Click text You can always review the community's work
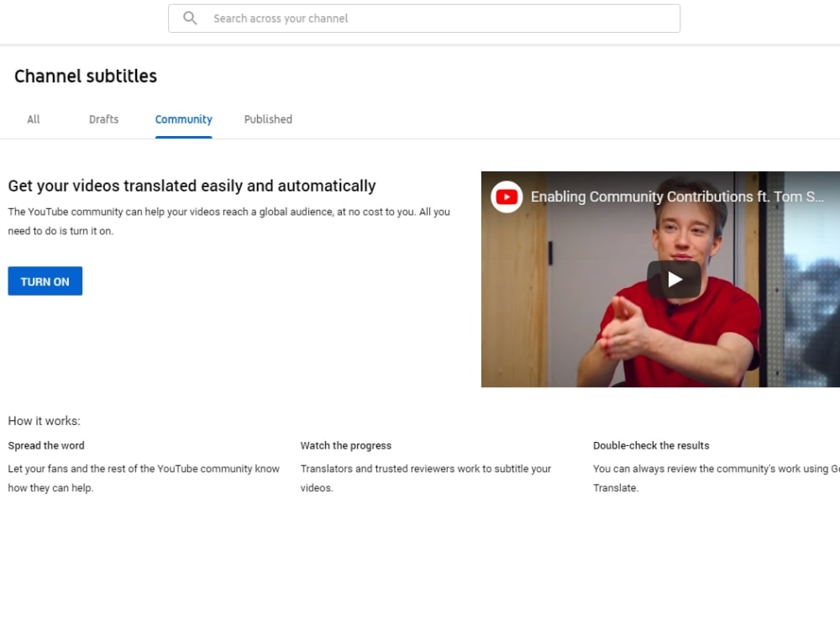The height and width of the screenshot is (630, 840). tap(717, 479)
